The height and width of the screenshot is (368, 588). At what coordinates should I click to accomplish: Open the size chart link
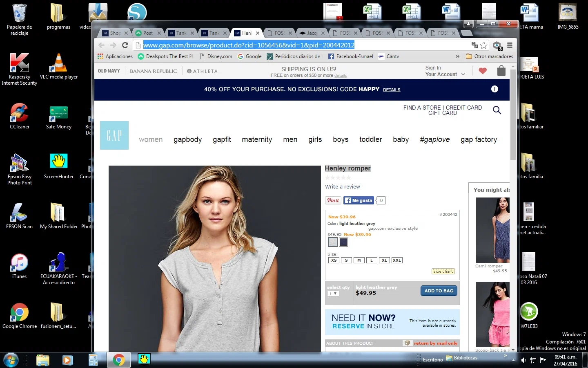point(443,272)
